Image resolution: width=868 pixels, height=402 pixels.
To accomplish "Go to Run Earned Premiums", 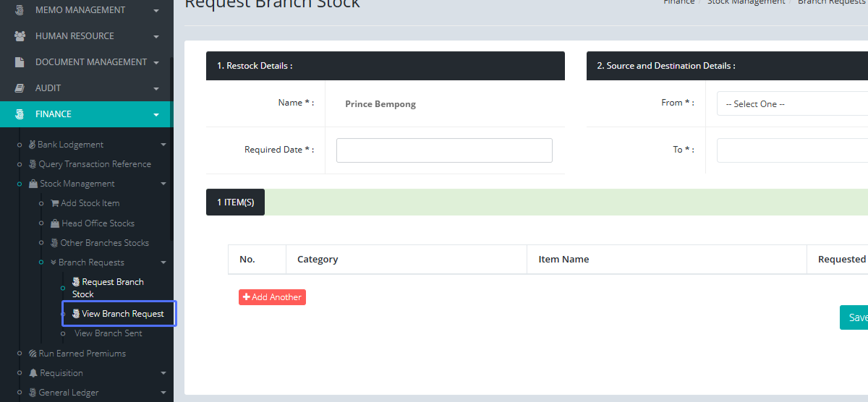I will [82, 354].
